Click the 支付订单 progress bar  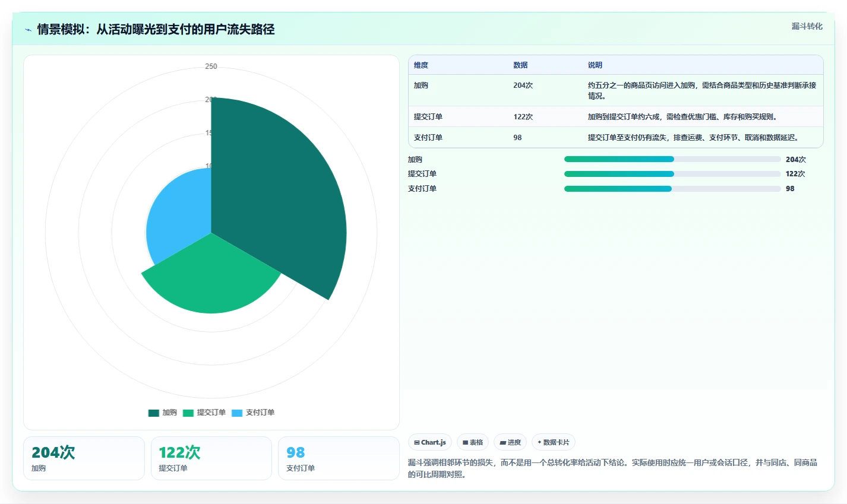[x=672, y=189]
